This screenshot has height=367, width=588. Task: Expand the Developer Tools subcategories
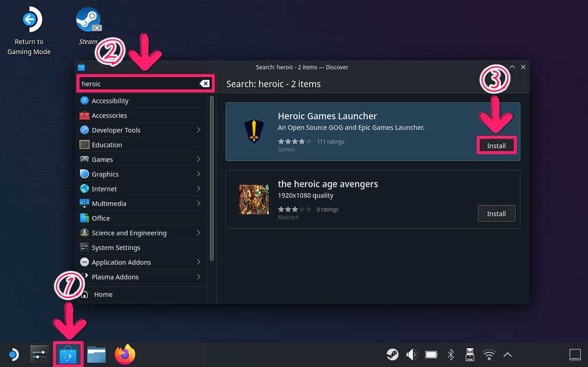coord(198,130)
